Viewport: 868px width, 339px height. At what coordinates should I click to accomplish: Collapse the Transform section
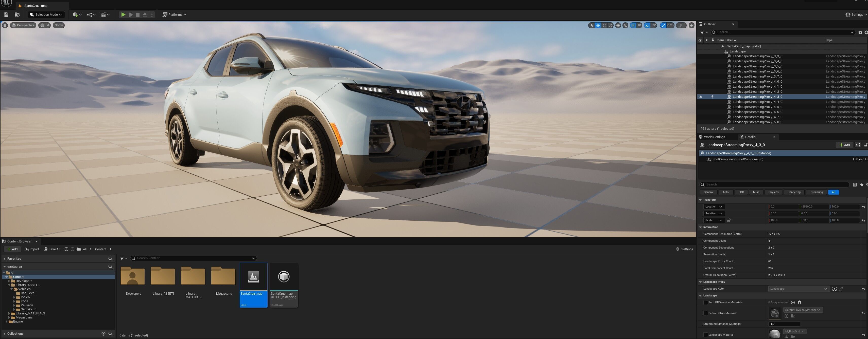point(701,200)
